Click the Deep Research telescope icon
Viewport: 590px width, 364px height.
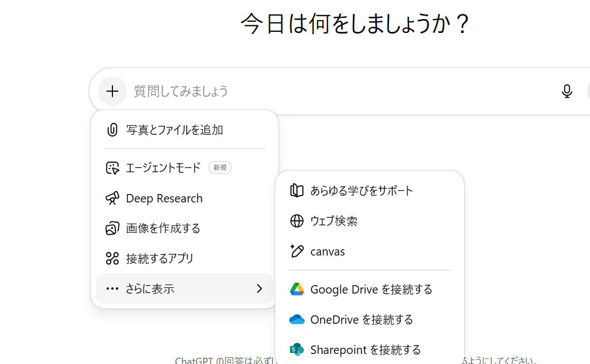coord(112,198)
